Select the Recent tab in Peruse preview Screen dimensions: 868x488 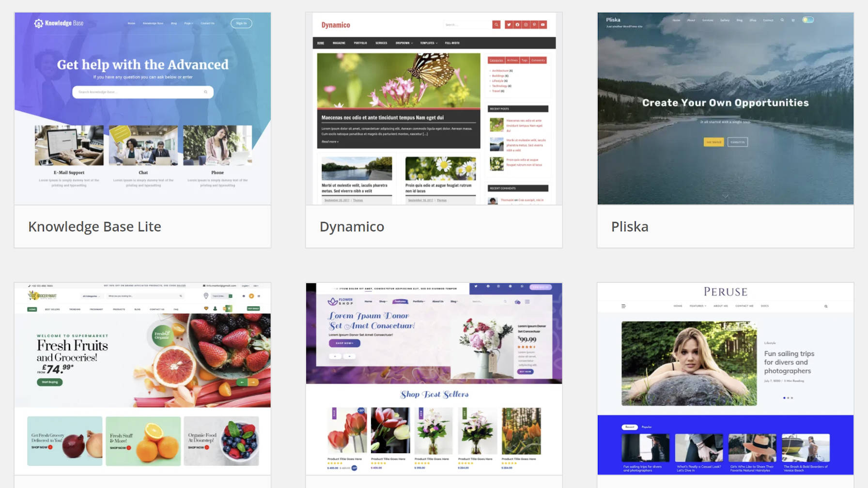click(630, 427)
